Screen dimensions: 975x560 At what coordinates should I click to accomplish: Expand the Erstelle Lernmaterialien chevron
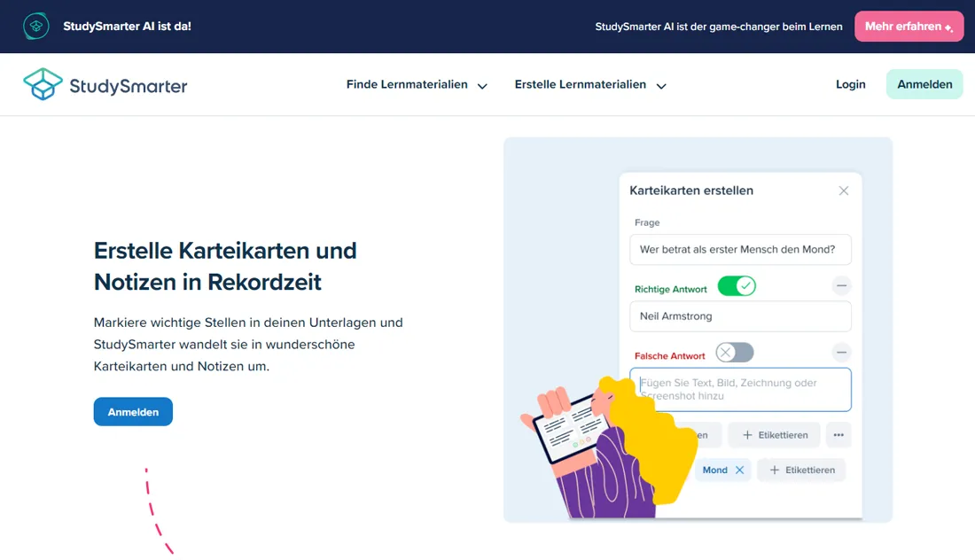coord(661,86)
